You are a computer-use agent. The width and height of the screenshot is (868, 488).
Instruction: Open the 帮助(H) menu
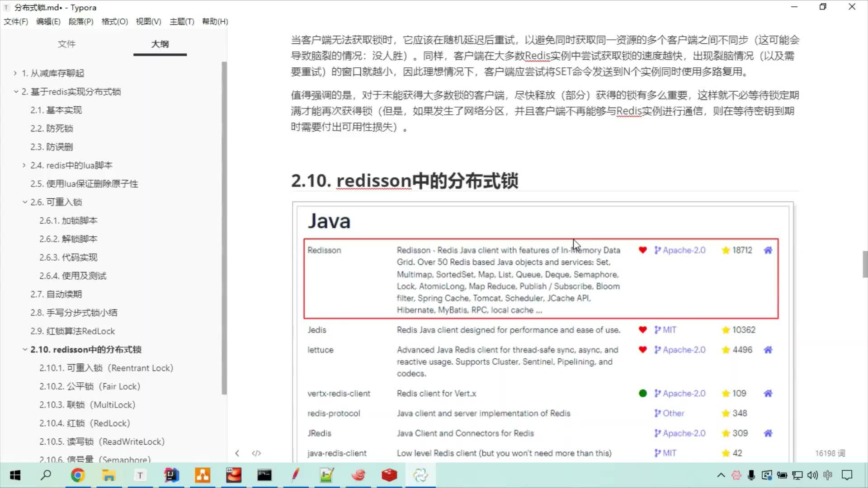[x=215, y=21]
